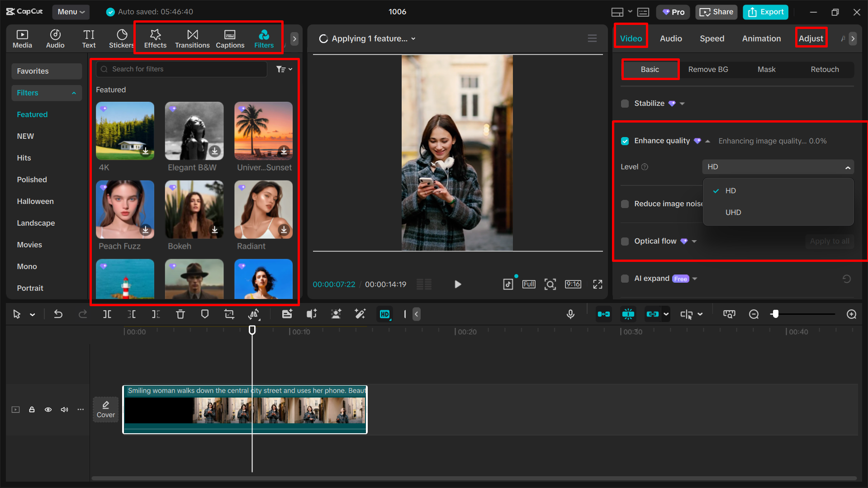Click the Transitions icon in the top toolbar
This screenshot has height=488, width=868.
[x=192, y=38]
